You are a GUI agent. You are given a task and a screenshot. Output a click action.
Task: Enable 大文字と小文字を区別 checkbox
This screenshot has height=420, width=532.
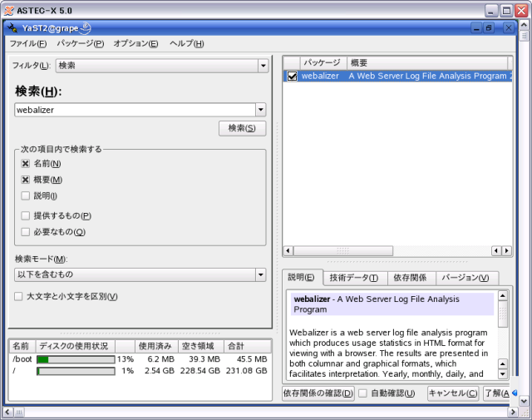coord(18,296)
